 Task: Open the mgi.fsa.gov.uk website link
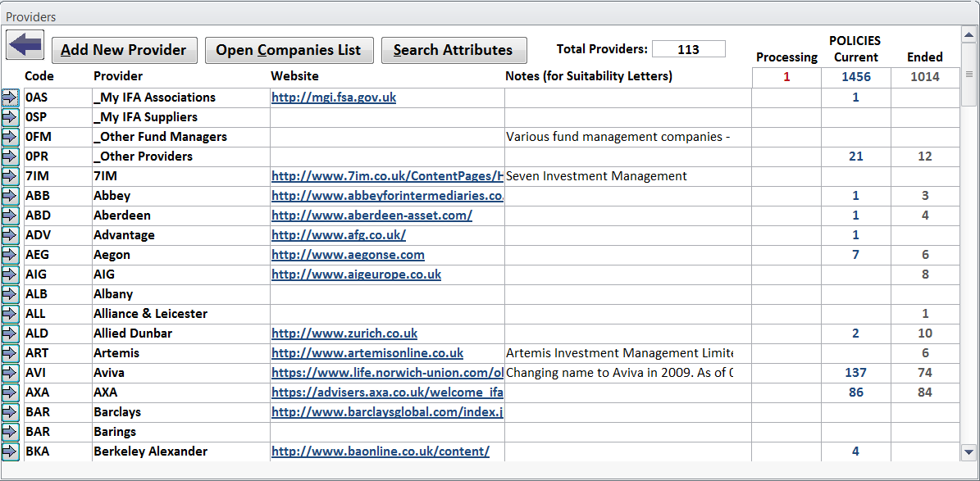334,98
